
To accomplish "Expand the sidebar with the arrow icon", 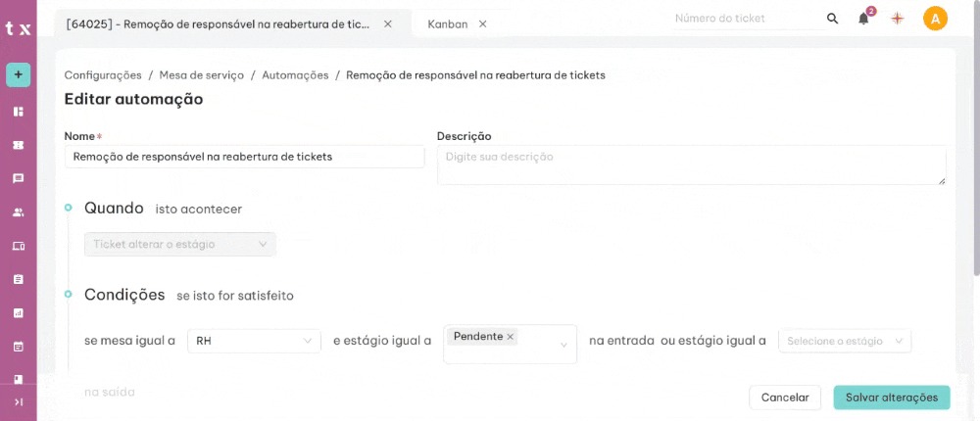I will click(18, 401).
